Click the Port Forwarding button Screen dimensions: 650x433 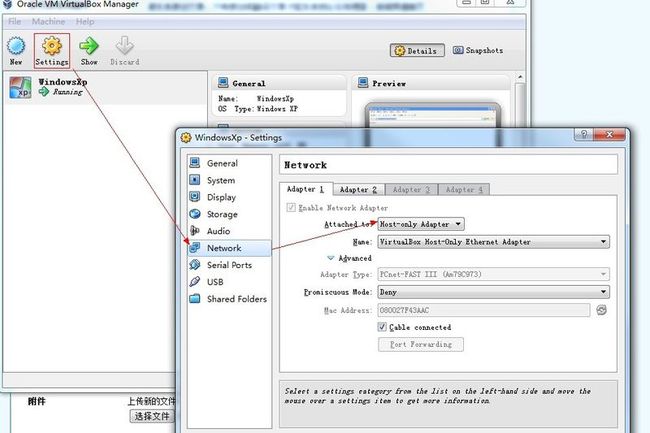point(421,344)
